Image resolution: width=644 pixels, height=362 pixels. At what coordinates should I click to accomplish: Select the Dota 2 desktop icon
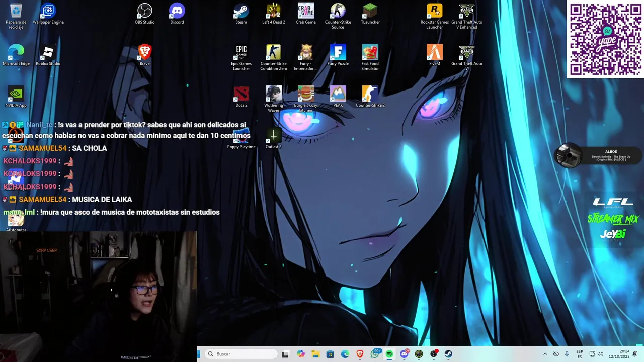click(x=242, y=97)
